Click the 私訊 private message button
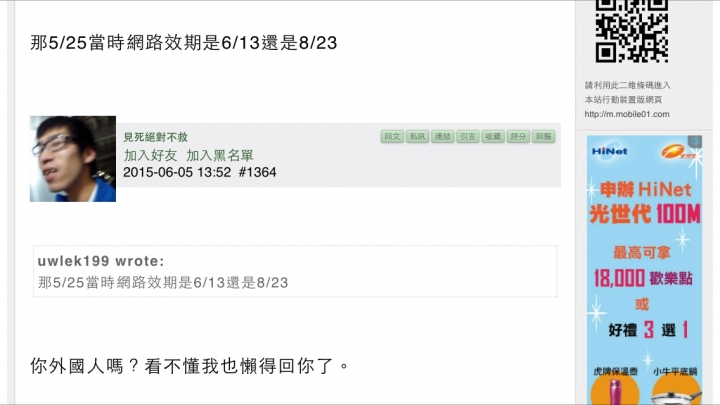Image resolution: width=720 pixels, height=405 pixels. [417, 136]
